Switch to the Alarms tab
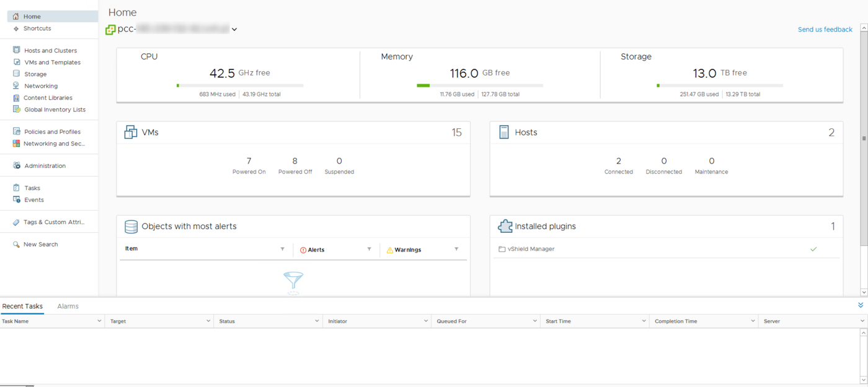The width and height of the screenshot is (868, 387). click(68, 306)
